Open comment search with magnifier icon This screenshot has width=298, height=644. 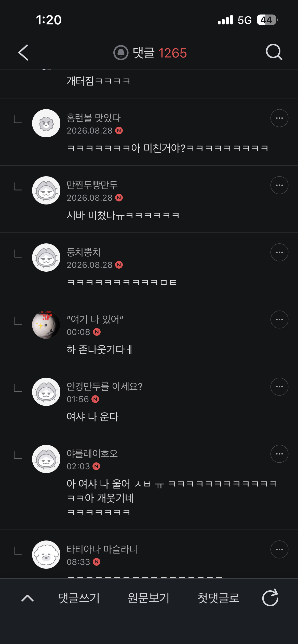click(x=274, y=52)
